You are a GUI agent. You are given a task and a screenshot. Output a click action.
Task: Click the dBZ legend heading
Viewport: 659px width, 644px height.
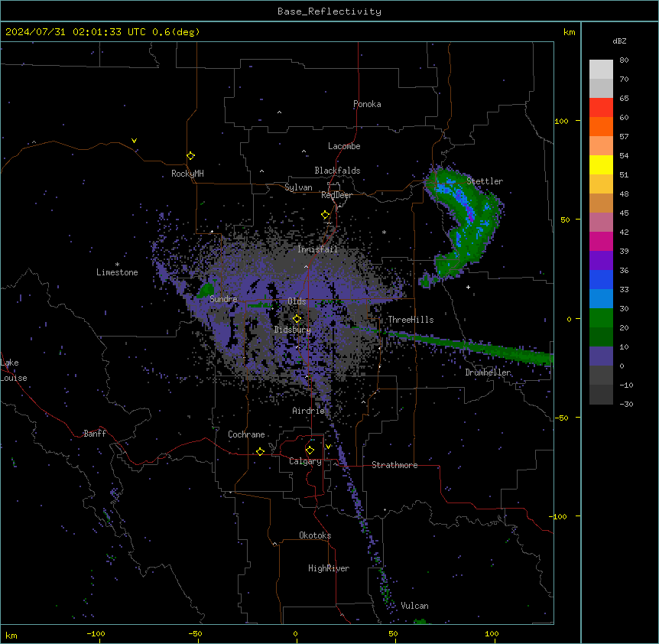(x=619, y=41)
